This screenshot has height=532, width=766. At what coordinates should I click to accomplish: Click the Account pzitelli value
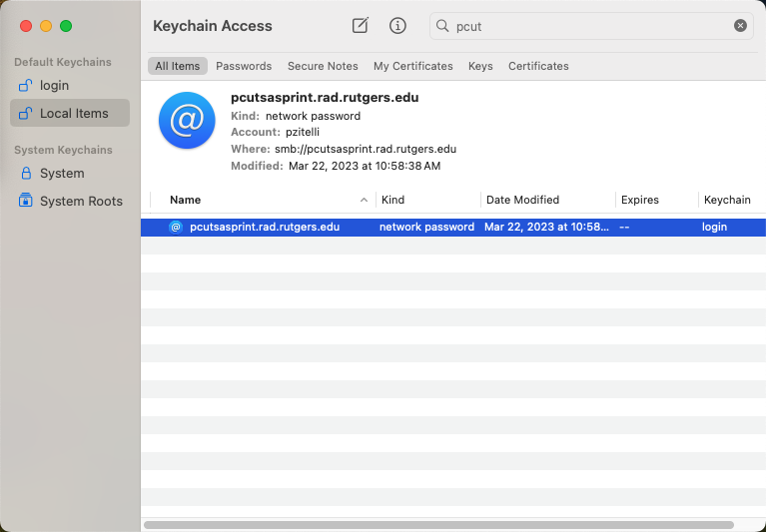tap(303, 133)
